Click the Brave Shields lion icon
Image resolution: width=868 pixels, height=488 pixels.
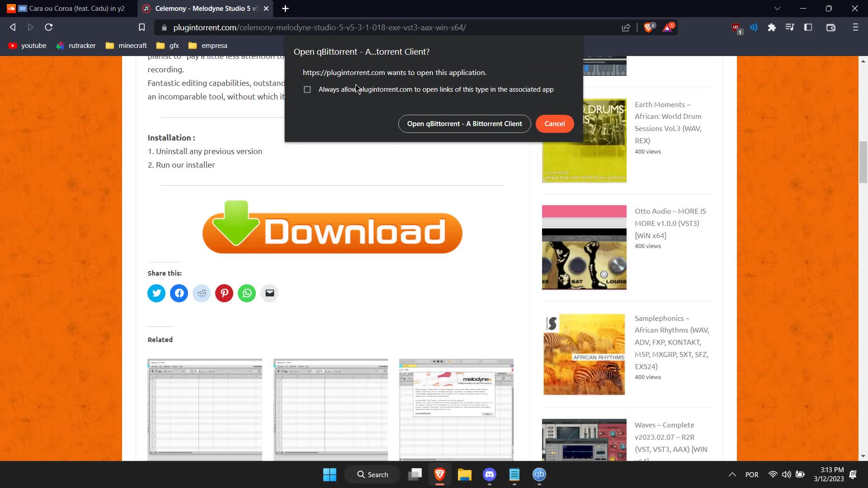coord(648,28)
